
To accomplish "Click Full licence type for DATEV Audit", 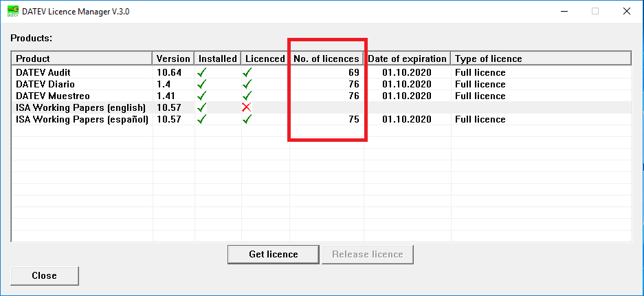I will pos(480,72).
